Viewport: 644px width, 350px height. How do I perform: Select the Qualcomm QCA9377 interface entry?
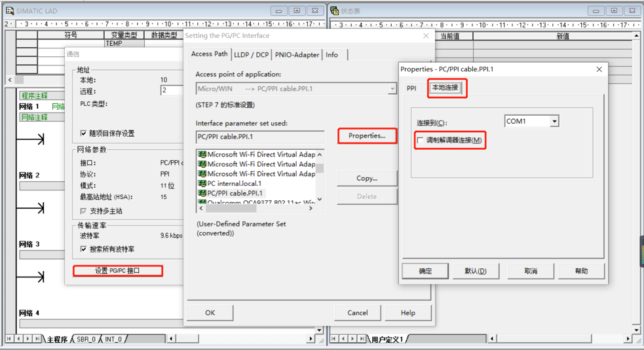(x=257, y=202)
